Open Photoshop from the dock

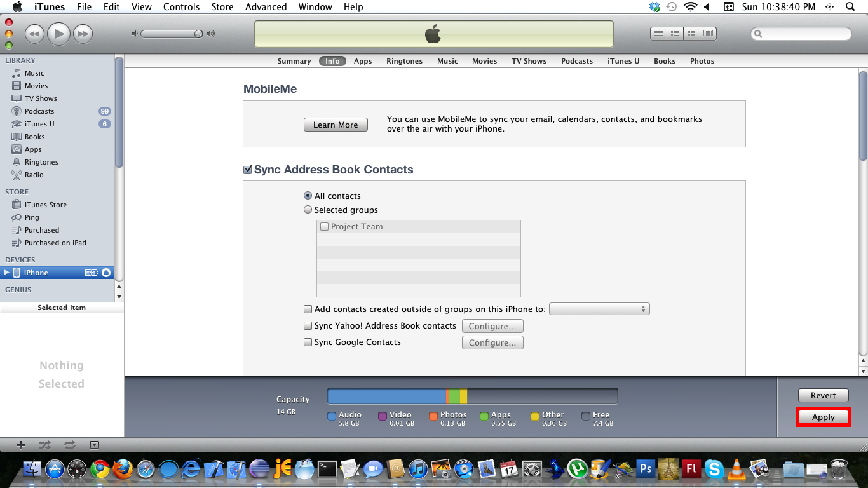(x=646, y=470)
